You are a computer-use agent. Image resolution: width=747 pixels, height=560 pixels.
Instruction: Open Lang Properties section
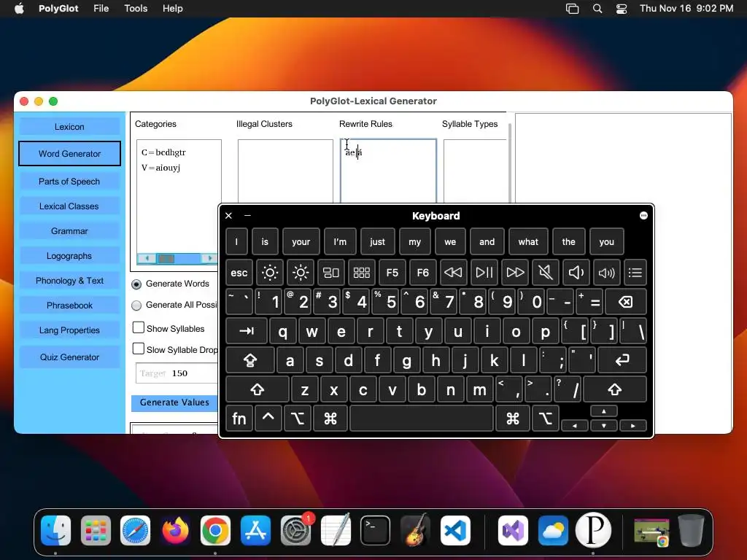(x=69, y=330)
